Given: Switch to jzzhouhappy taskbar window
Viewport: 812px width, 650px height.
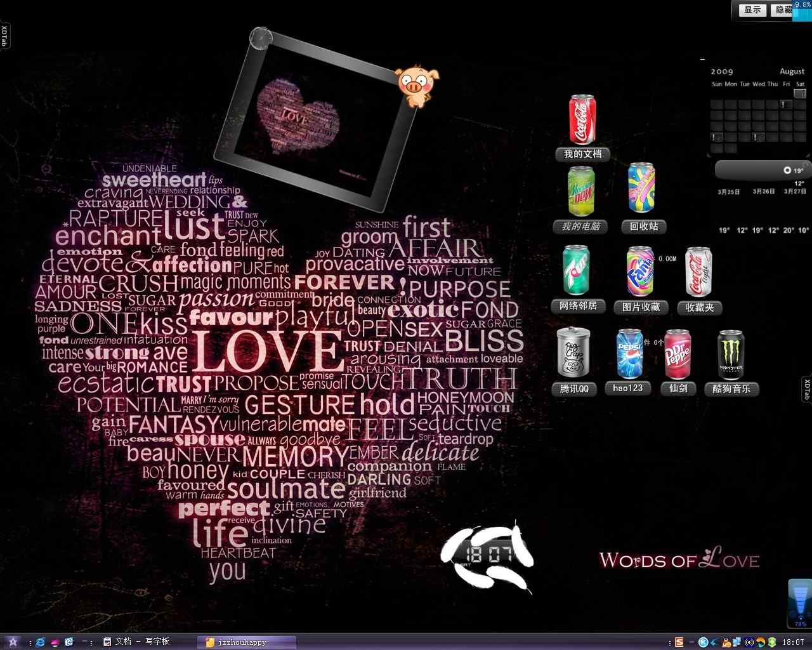Looking at the screenshot, I should tap(247, 642).
